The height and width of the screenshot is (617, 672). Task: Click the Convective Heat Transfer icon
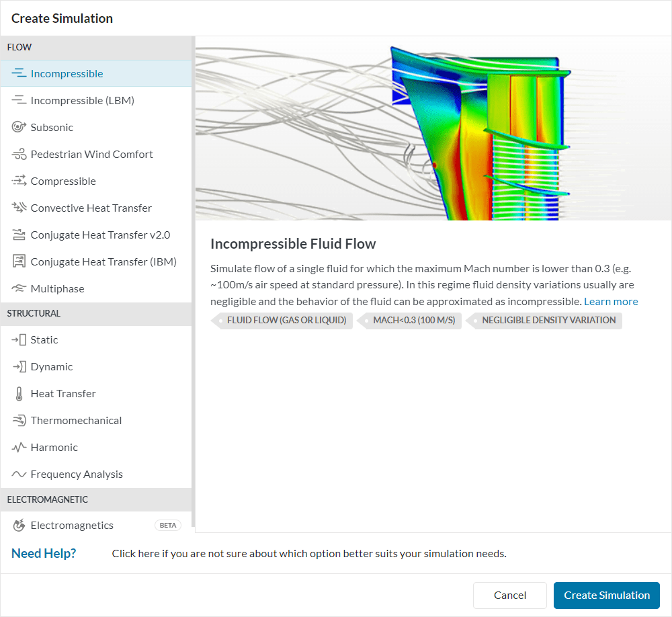tap(19, 208)
